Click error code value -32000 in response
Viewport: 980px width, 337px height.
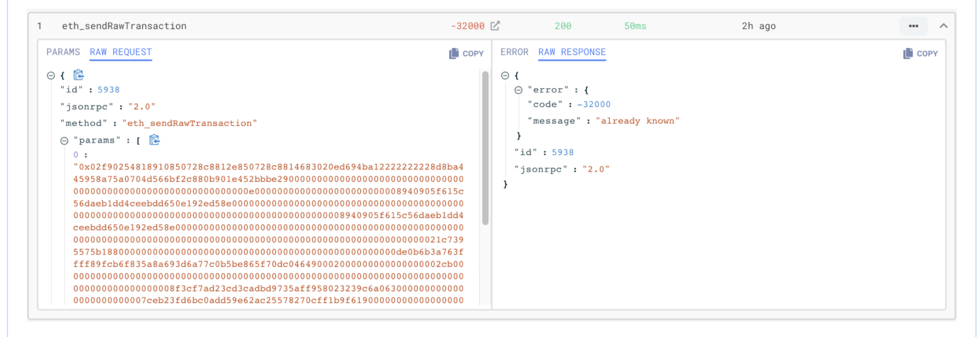point(594,104)
